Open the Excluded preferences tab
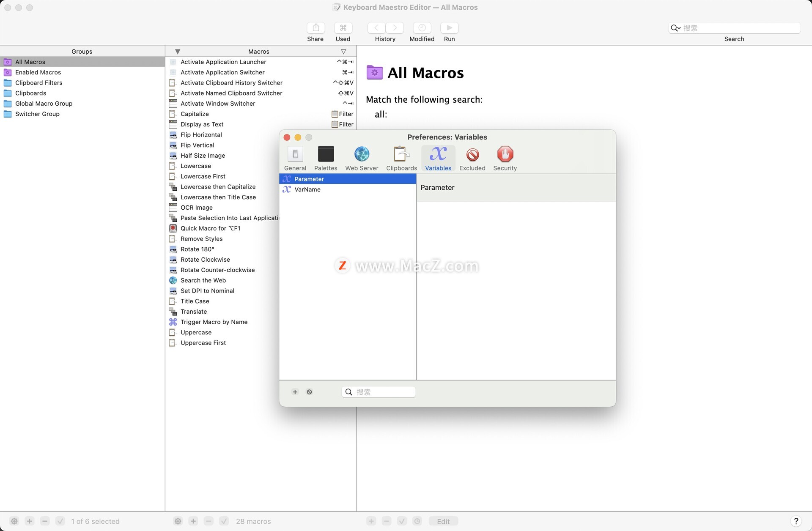 tap(472, 159)
